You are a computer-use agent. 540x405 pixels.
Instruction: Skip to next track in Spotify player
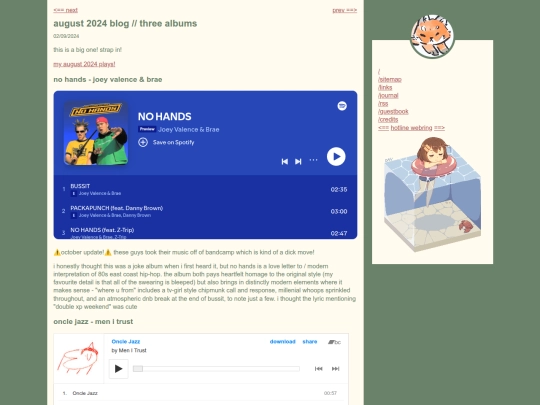point(298,161)
